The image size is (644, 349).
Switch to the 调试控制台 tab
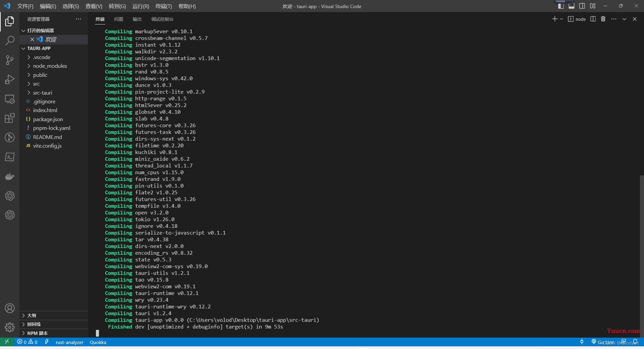(162, 19)
